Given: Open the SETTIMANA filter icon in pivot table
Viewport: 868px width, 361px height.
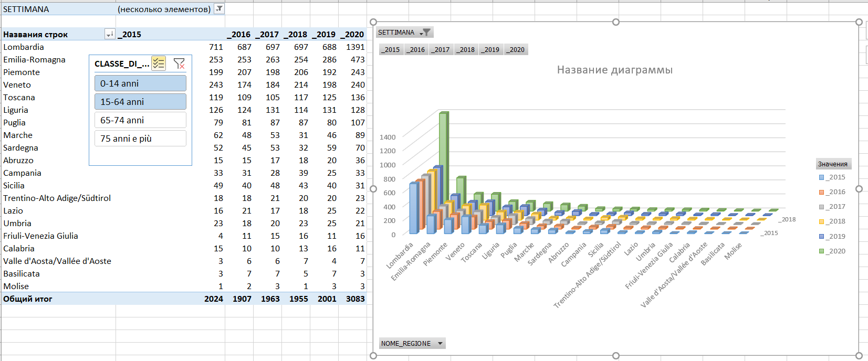Looking at the screenshot, I should [219, 8].
